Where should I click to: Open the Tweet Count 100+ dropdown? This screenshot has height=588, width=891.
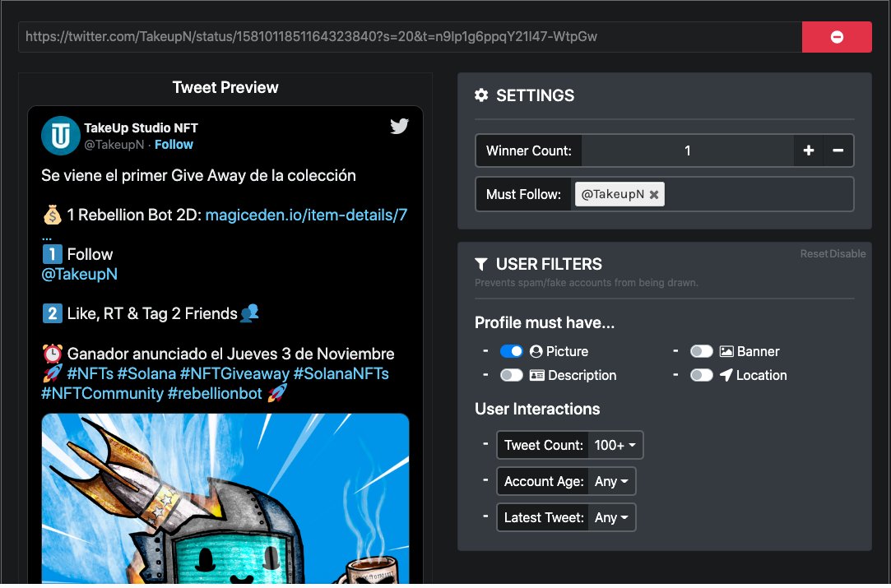point(615,446)
